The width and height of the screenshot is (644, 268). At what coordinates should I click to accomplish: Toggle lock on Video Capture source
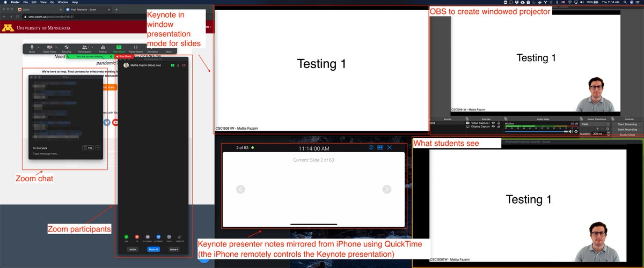tap(497, 123)
